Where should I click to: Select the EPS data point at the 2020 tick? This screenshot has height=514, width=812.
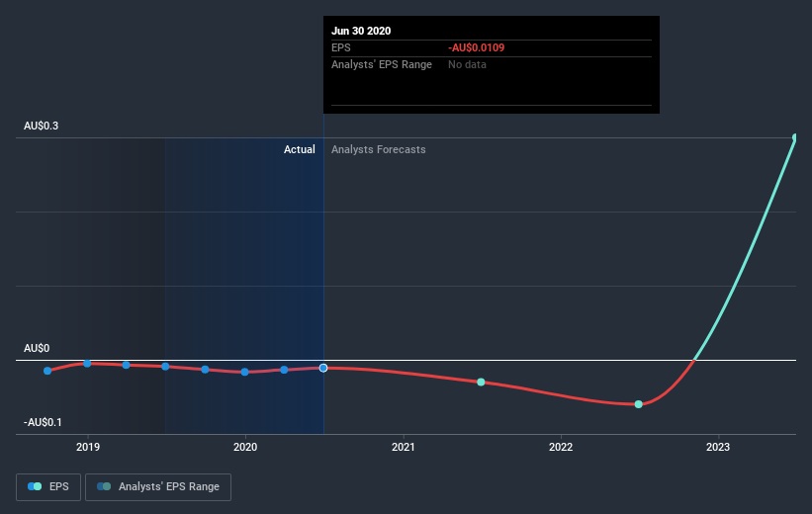pyautogui.click(x=245, y=372)
